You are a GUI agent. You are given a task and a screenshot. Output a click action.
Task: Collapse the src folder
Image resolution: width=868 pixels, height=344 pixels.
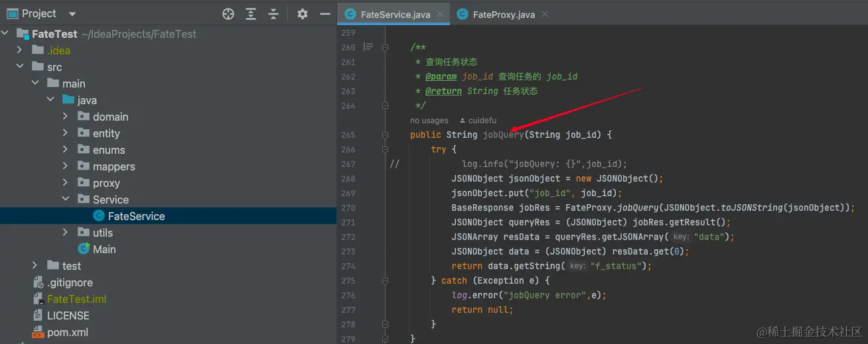[19, 67]
